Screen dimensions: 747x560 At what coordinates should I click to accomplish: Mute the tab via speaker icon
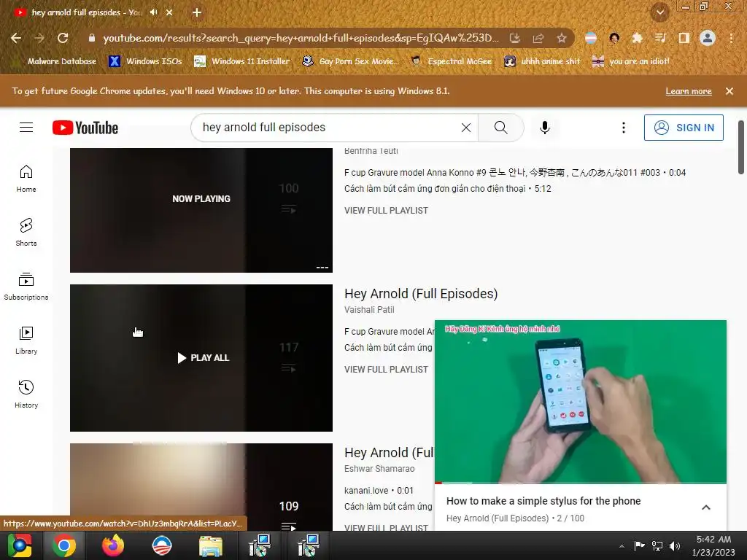pyautogui.click(x=153, y=12)
